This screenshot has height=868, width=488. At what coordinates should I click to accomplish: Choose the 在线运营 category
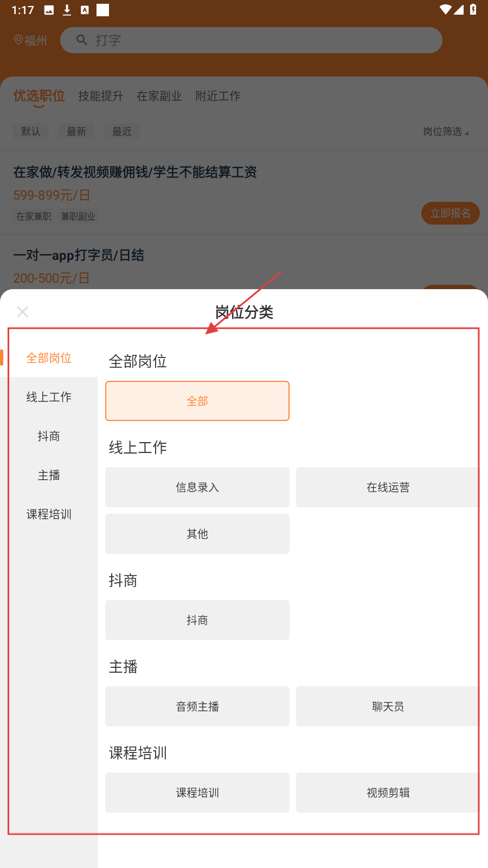[388, 487]
